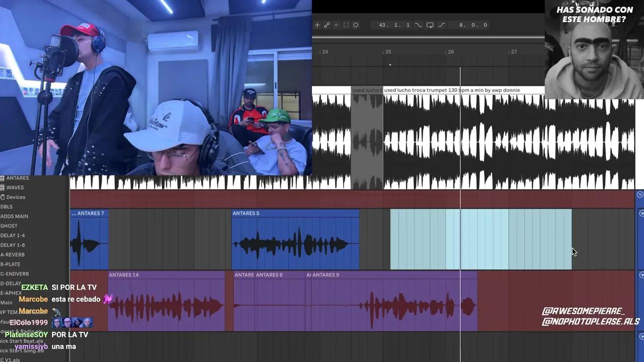Click the face emotes in ElColo1999's message
This screenshot has width=644, height=362.
coord(72,323)
